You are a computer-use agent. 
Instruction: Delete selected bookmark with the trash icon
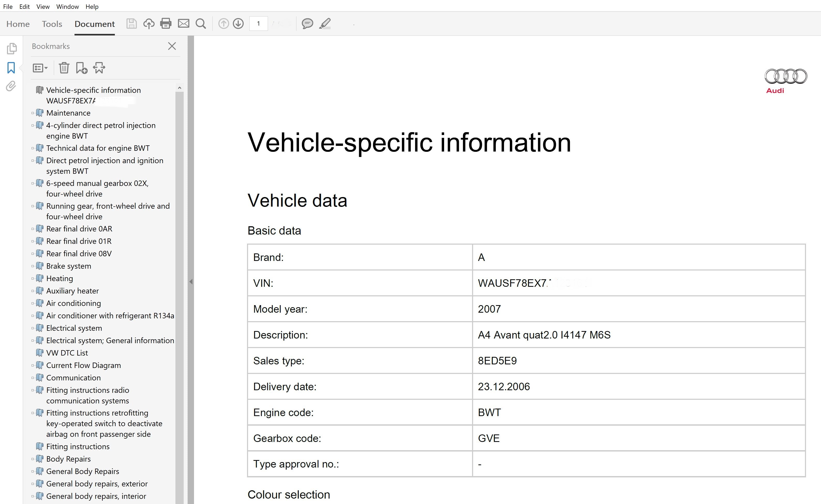[64, 68]
